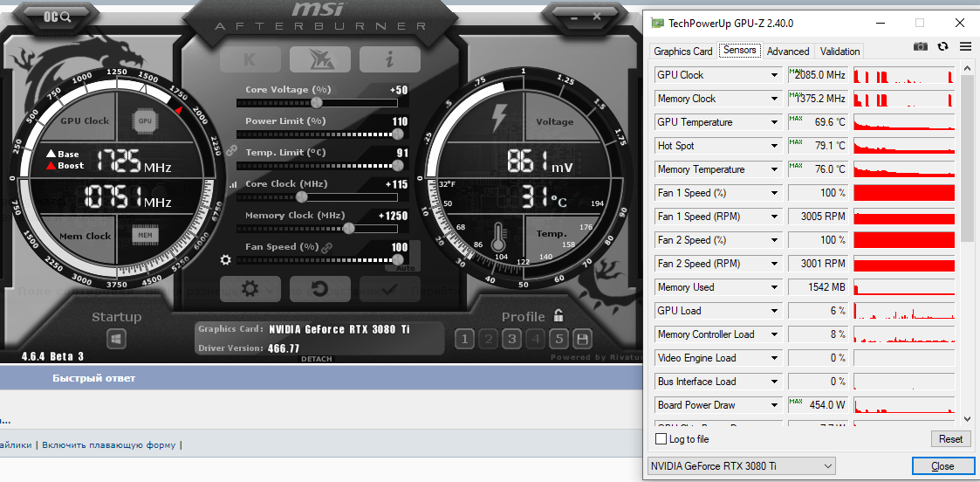The image size is (980, 482).
Task: Close MSI Afterburner with X button
Action: (596, 17)
